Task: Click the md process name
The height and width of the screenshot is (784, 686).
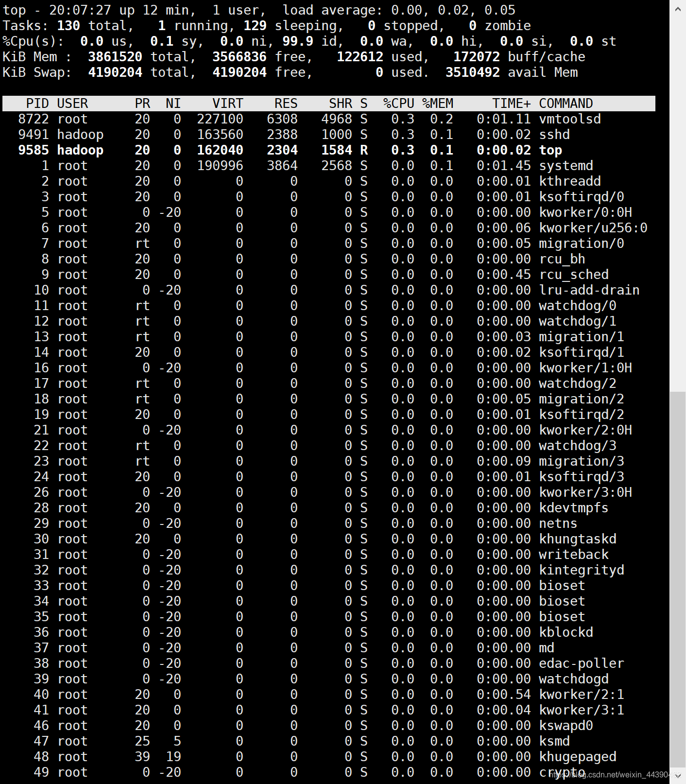Action: pyautogui.click(x=547, y=648)
